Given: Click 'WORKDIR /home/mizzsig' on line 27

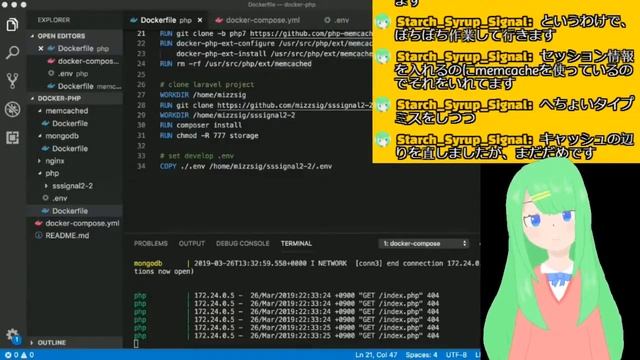Looking at the screenshot, I should click(203, 95).
